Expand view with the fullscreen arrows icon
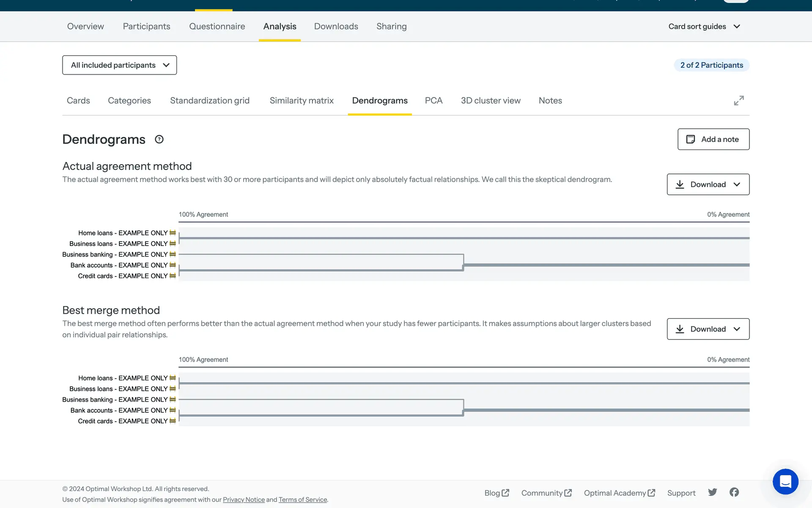 (738, 101)
